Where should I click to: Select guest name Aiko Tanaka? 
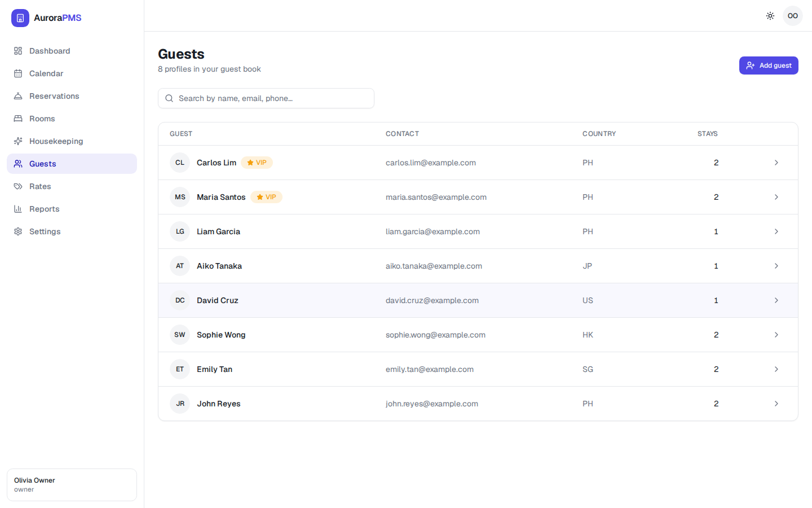pyautogui.click(x=219, y=266)
